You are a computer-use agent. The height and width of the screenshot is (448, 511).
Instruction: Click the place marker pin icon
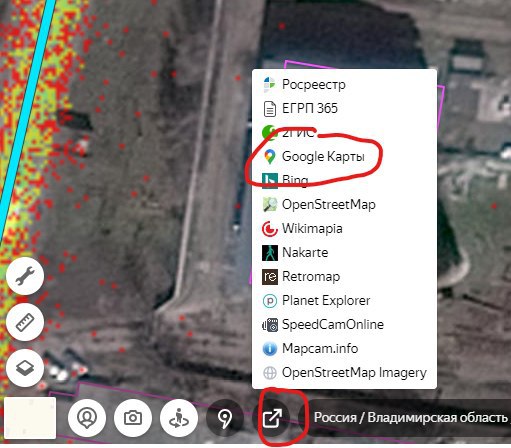click(x=225, y=418)
